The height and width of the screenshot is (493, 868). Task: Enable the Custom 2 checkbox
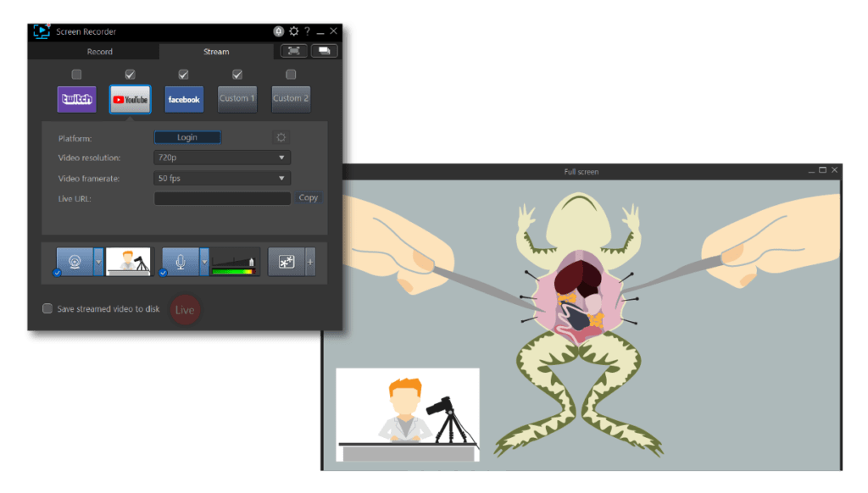click(291, 75)
